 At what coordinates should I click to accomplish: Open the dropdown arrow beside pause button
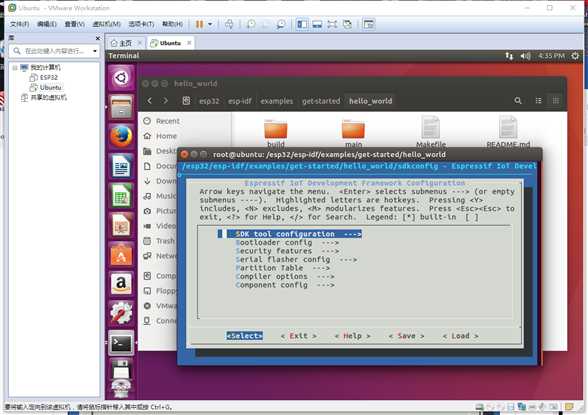pos(210,24)
